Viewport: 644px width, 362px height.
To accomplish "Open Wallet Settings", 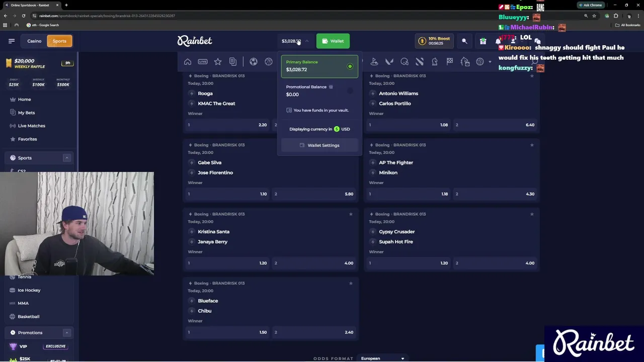I will (319, 145).
